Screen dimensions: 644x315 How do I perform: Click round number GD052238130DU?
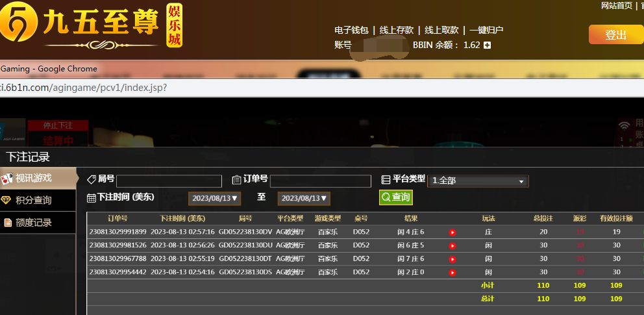(245, 246)
